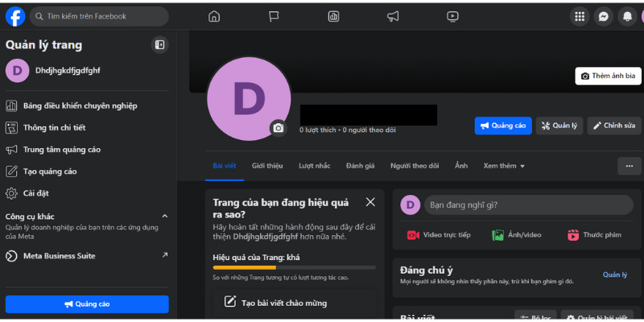Open the insights chart icon in the top bar
The height and width of the screenshot is (322, 644).
[333, 16]
